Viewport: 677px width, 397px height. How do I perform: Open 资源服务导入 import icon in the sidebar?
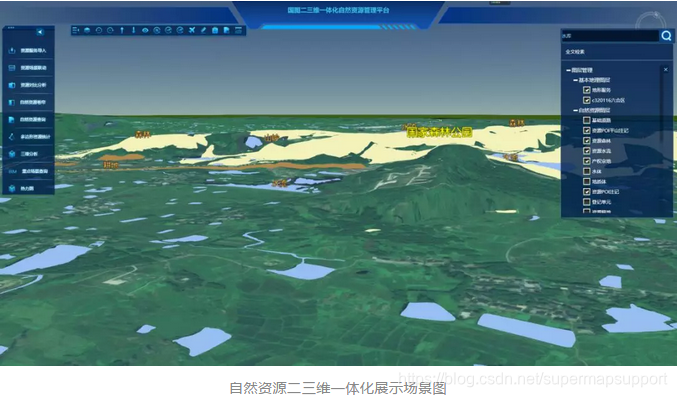click(12, 51)
